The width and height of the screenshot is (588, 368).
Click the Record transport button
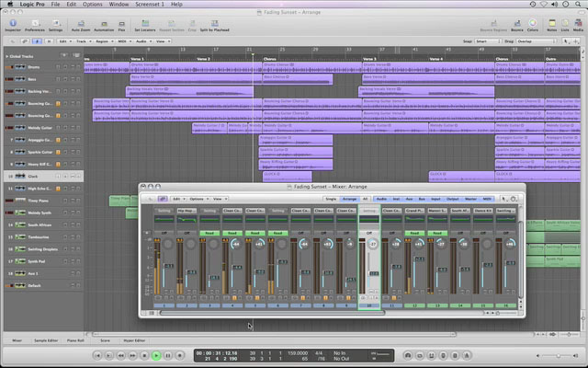click(x=180, y=355)
